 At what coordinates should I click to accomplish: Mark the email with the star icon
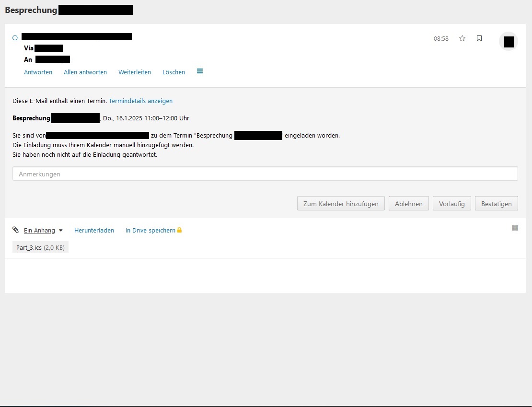(462, 38)
